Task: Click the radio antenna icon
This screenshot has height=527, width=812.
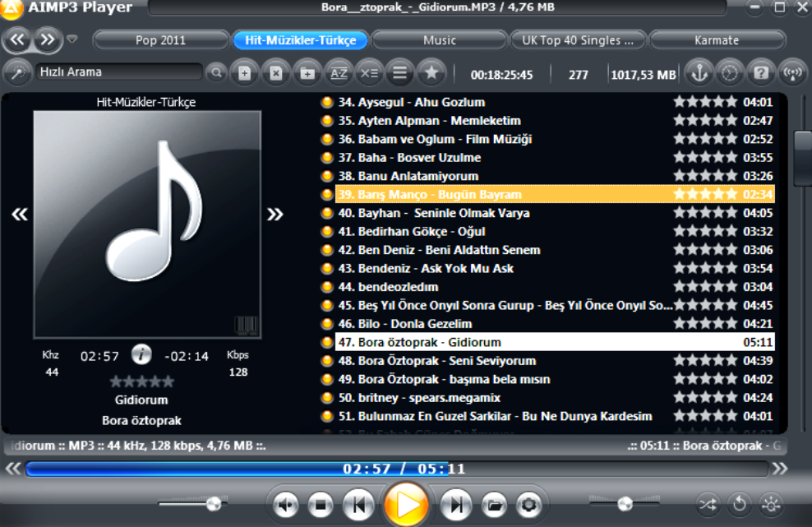Action: pos(792,73)
